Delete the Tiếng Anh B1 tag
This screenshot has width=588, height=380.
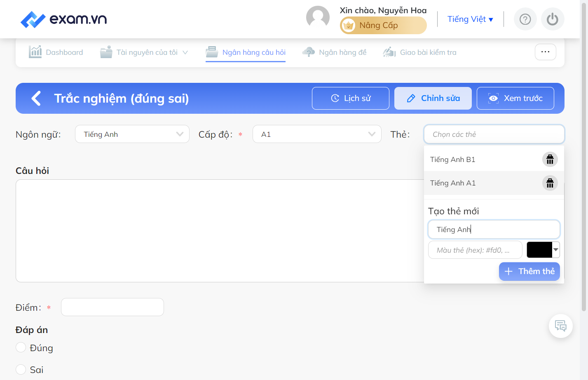550,159
